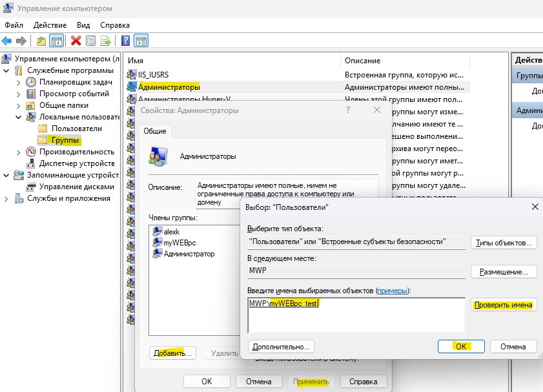Expand the Производительность node

pyautogui.click(x=18, y=152)
